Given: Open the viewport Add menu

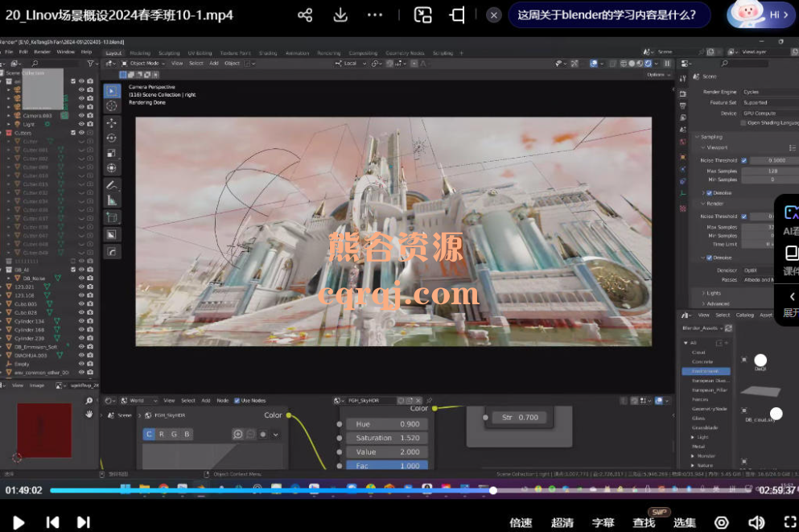Looking at the screenshot, I should point(214,64).
